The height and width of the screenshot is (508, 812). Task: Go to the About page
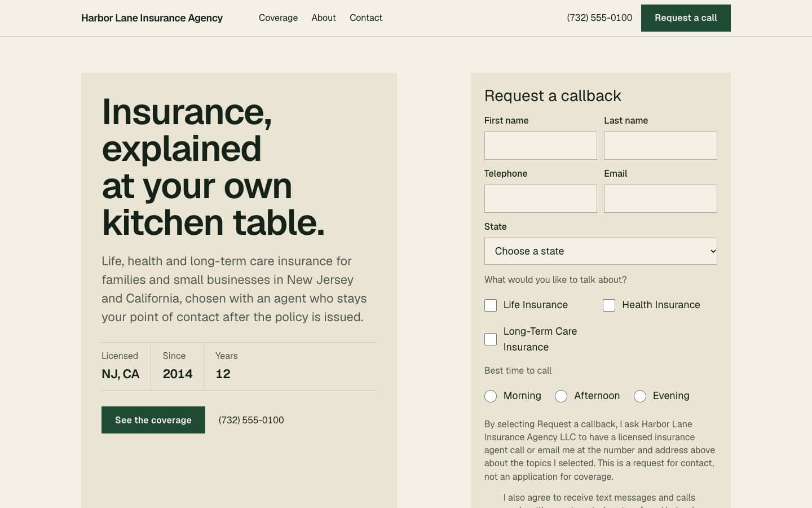pyautogui.click(x=324, y=18)
